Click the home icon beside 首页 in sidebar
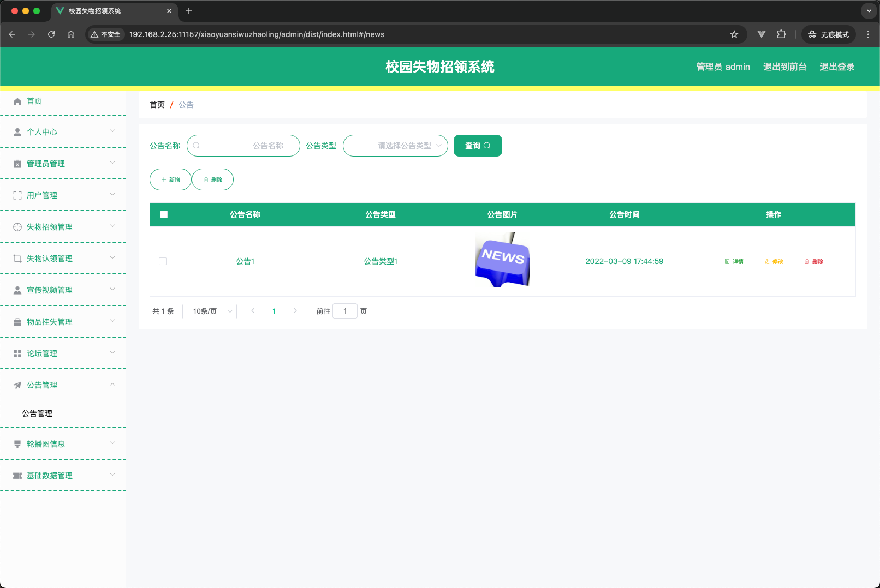 click(17, 101)
